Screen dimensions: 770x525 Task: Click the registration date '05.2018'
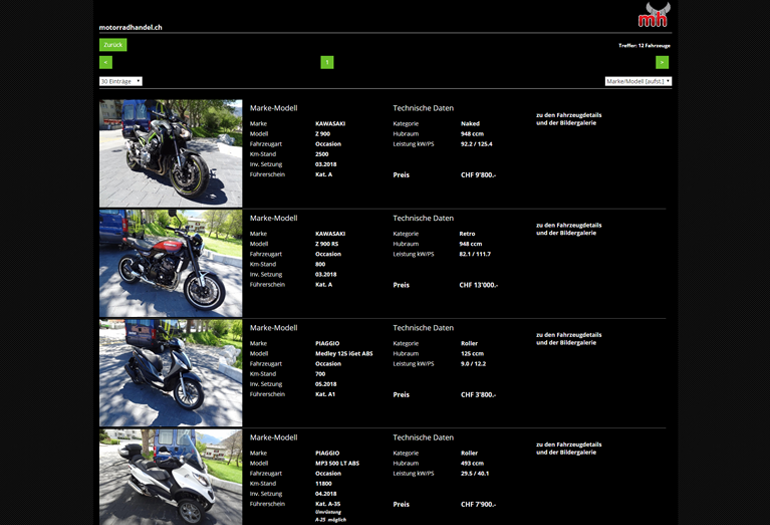click(326, 384)
